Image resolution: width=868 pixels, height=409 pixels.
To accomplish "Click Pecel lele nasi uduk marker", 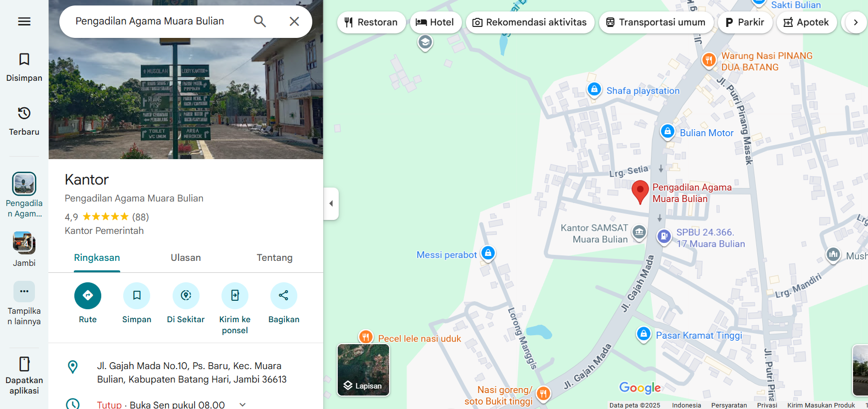I will pyautogui.click(x=366, y=337).
